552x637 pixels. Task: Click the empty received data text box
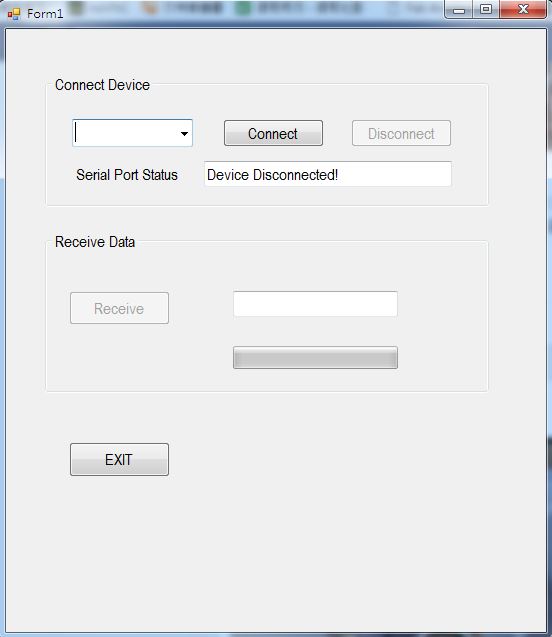point(316,303)
